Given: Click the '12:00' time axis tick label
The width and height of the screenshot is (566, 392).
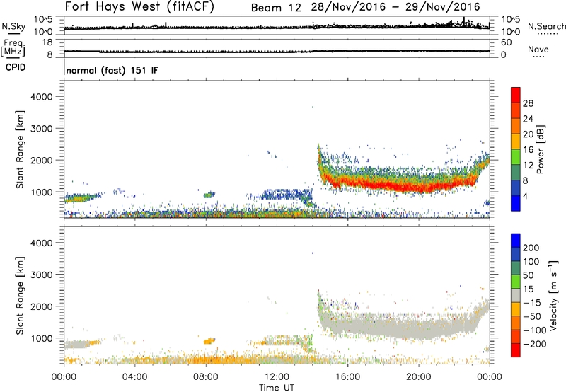Looking at the screenshot, I should click(277, 377).
